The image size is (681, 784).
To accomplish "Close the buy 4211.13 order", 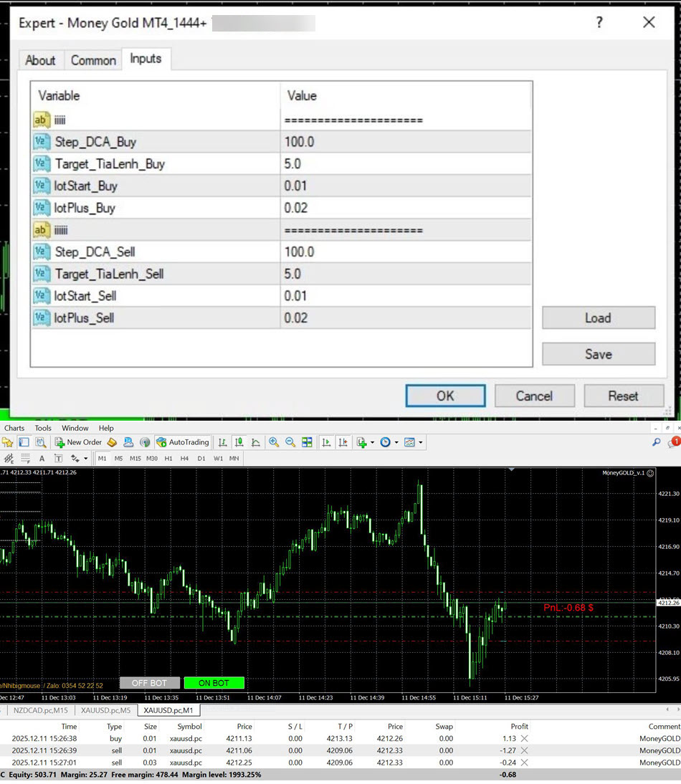I will click(x=524, y=739).
